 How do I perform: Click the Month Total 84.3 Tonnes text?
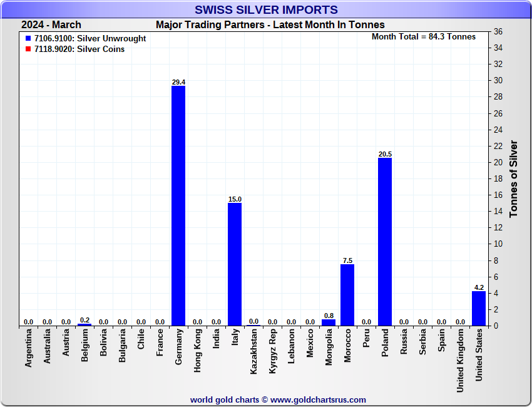(423, 37)
